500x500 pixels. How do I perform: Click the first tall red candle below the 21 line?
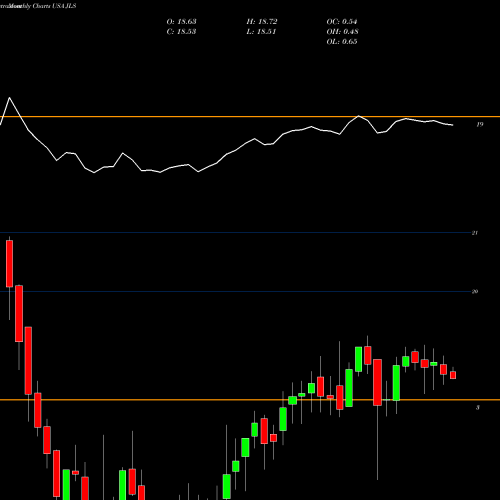(x=9, y=263)
